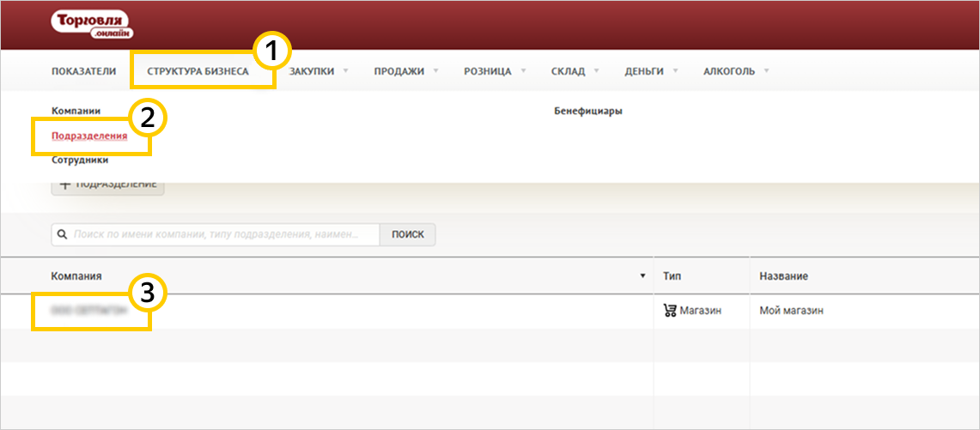Select Бенефициары in the submenu
980x430 pixels.
588,112
